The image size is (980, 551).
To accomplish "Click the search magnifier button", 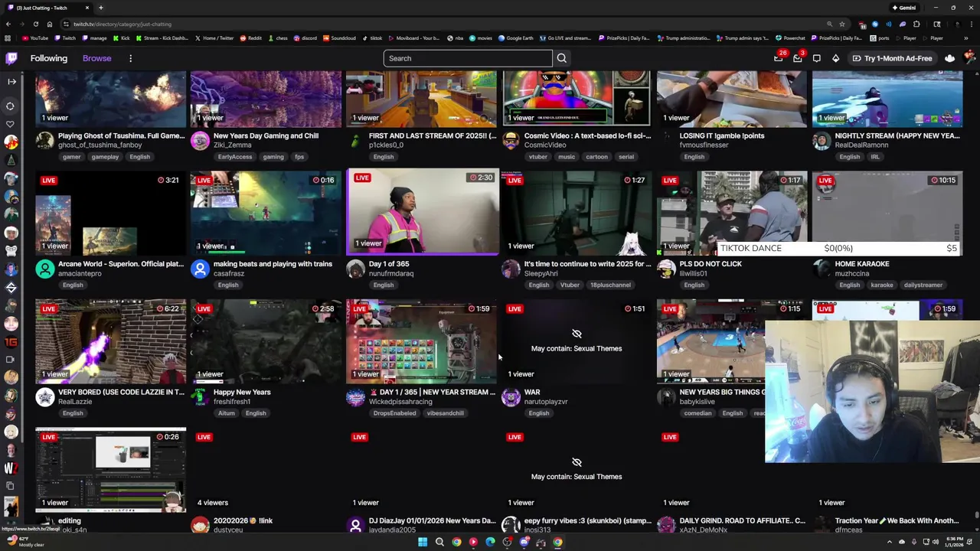I will pos(561,58).
